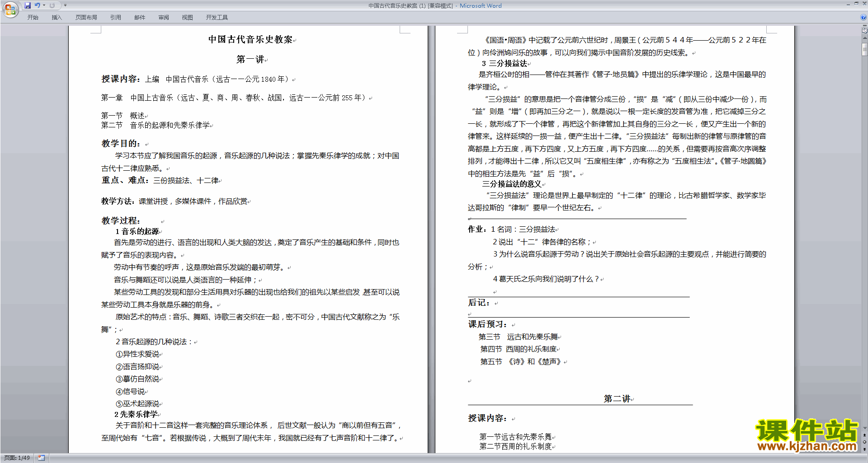Screen dimensions: 868x463
Task: Go to previous page browse button
Action: [865, 435]
